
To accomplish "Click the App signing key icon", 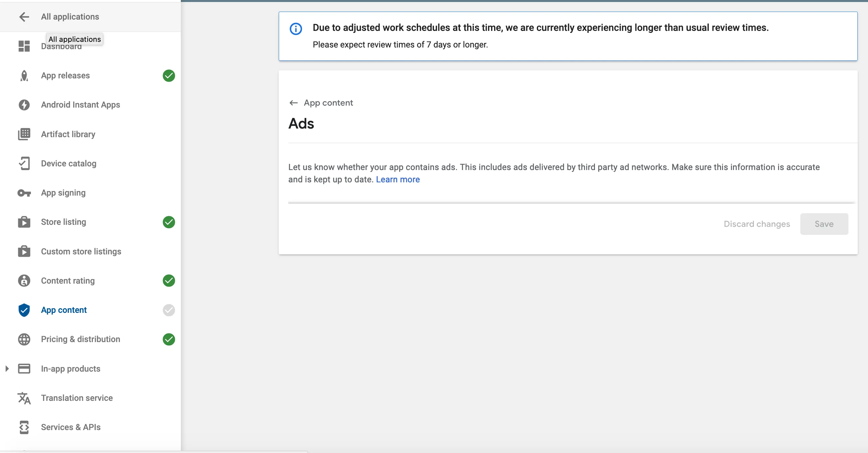I will (24, 193).
